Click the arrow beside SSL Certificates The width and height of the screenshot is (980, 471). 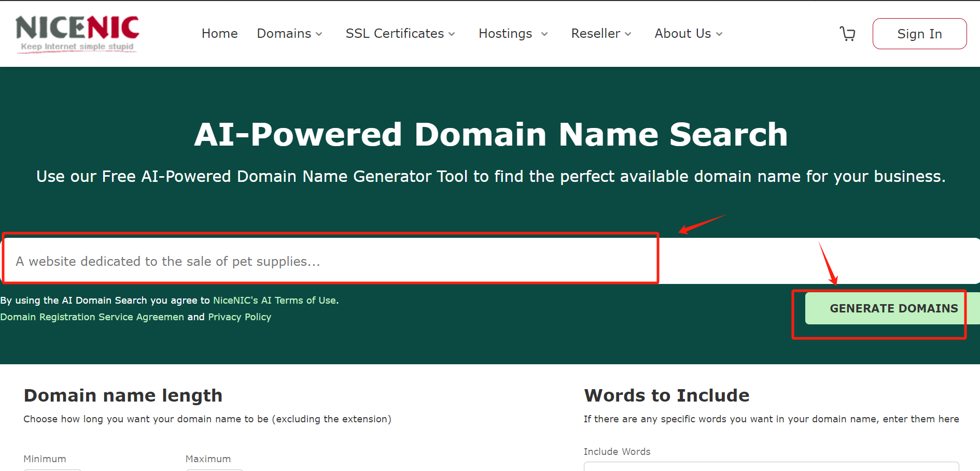[452, 34]
